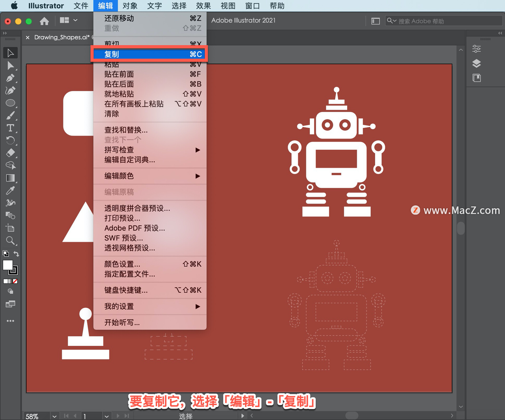Set color mode to None
This screenshot has height=420, width=505.
(x=15, y=281)
